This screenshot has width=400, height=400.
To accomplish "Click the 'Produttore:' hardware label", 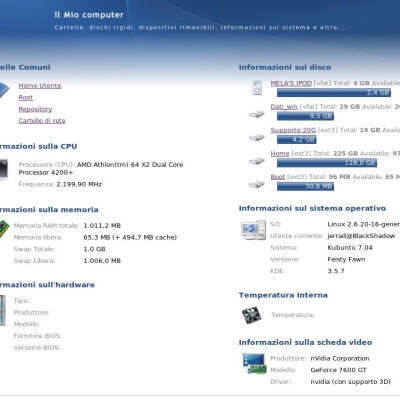I will point(32,312).
